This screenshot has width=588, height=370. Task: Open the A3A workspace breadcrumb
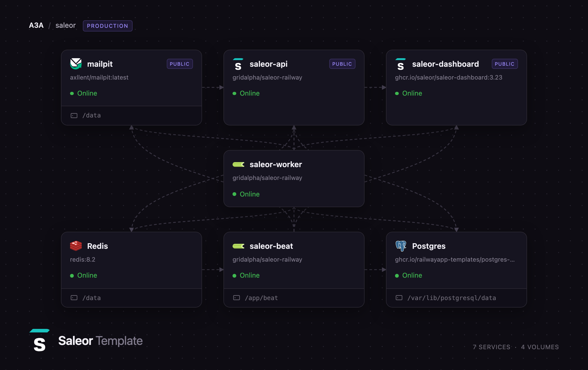tap(36, 25)
